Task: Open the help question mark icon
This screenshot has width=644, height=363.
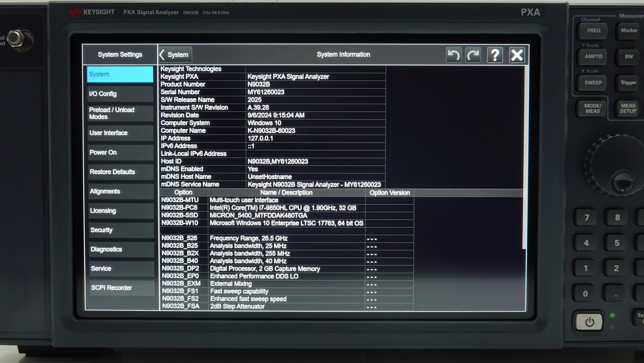Action: click(x=495, y=55)
